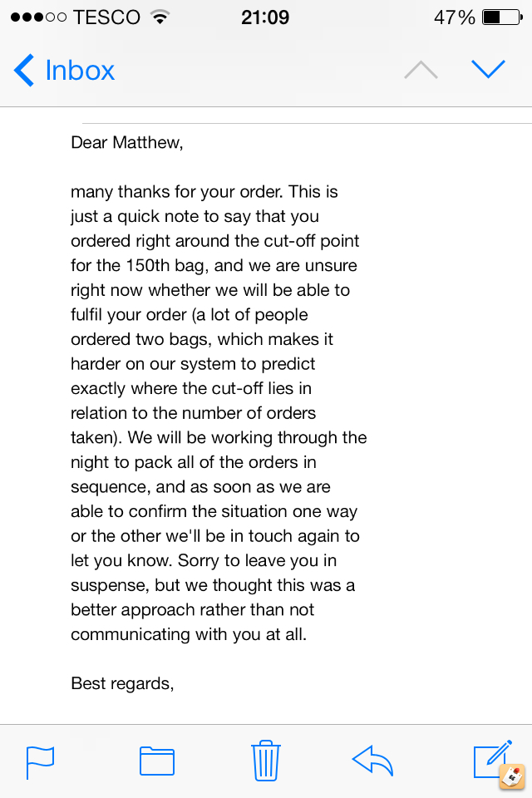Go to next message with down arrow
This screenshot has width=532, height=798.
click(488, 69)
